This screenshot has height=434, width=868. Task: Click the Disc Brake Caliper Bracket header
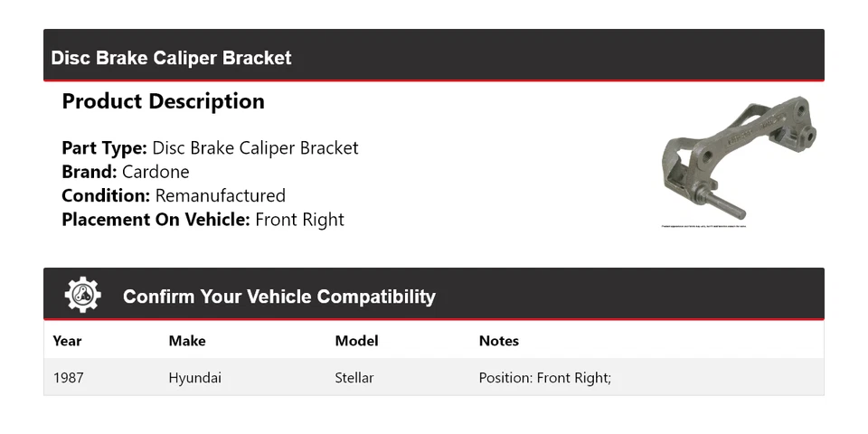click(x=171, y=58)
